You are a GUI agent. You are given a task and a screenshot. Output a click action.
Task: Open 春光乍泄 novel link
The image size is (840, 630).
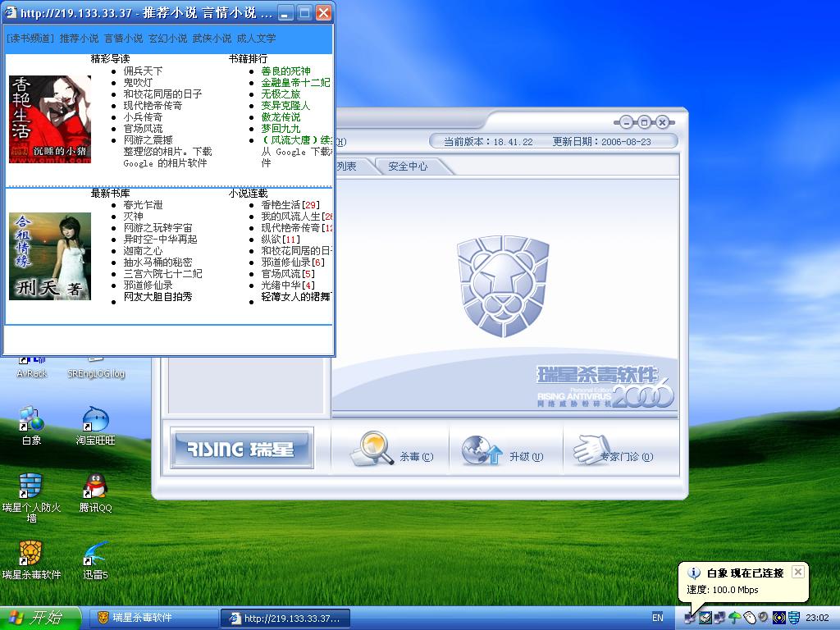tap(143, 205)
